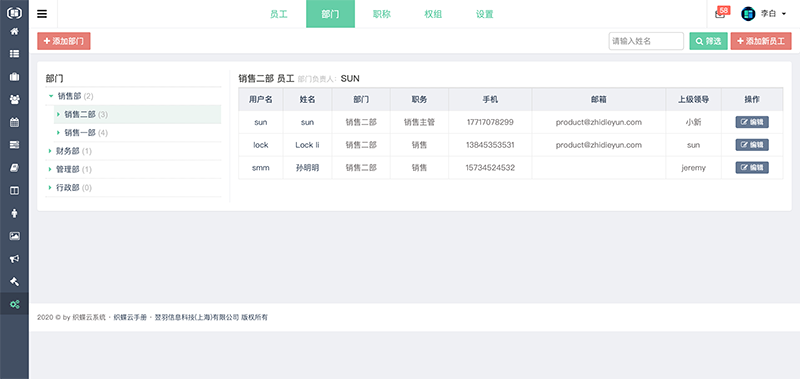Select 财务部 in the department tree
Screen dimensions: 800x379
point(67,151)
